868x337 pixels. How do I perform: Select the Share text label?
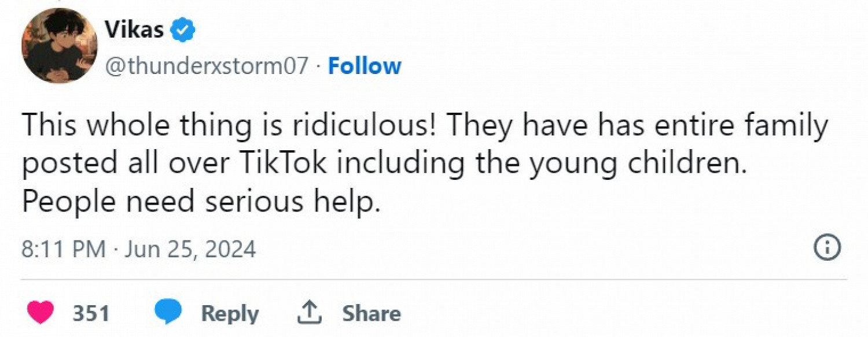pyautogui.click(x=372, y=313)
